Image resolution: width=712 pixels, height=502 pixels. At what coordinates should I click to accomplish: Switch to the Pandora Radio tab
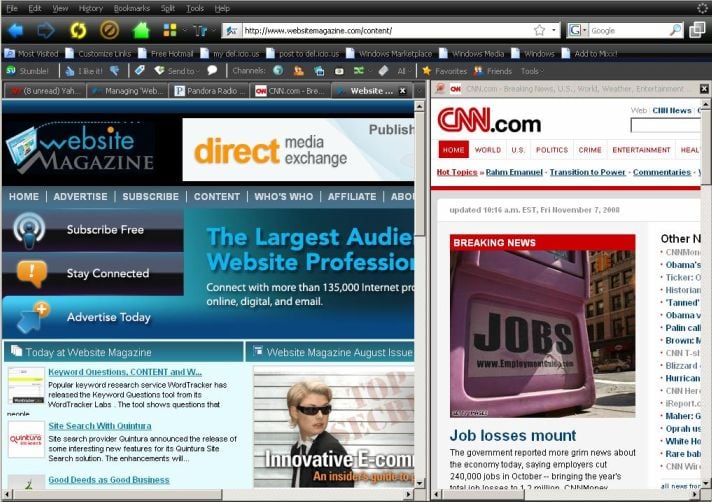[209, 91]
